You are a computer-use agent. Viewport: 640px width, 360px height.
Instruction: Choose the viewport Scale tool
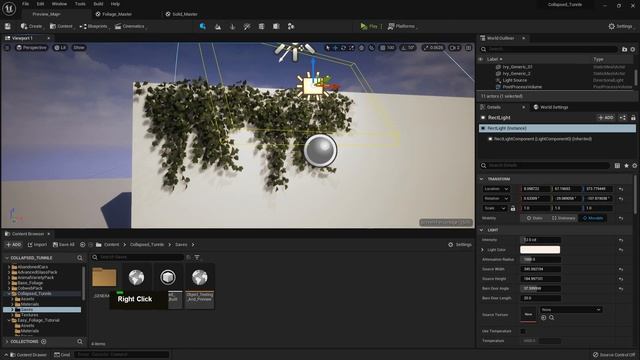pyautogui.click(x=351, y=48)
